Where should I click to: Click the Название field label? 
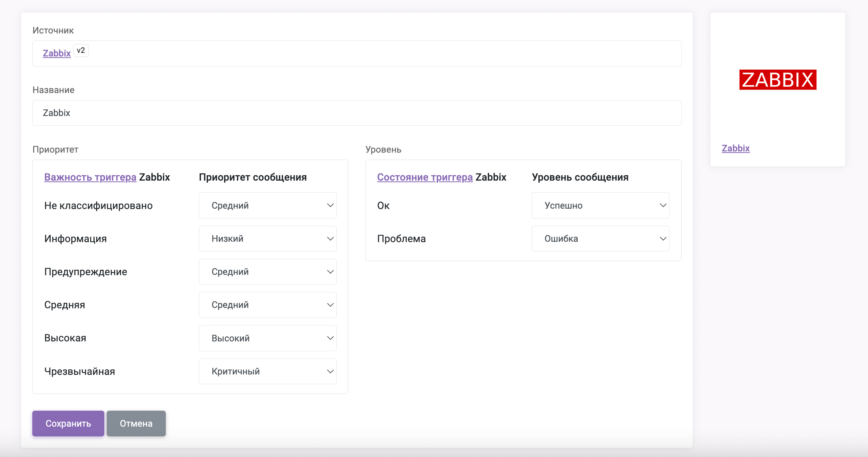point(53,90)
